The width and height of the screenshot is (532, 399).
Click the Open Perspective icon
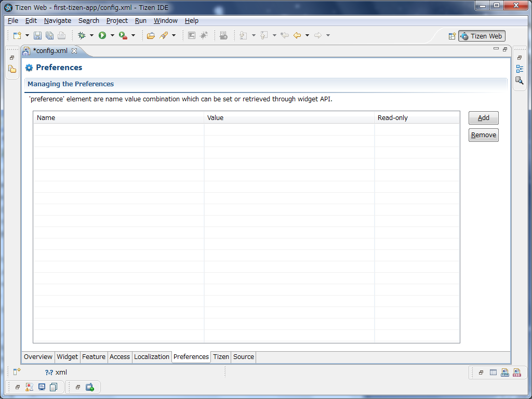point(452,36)
